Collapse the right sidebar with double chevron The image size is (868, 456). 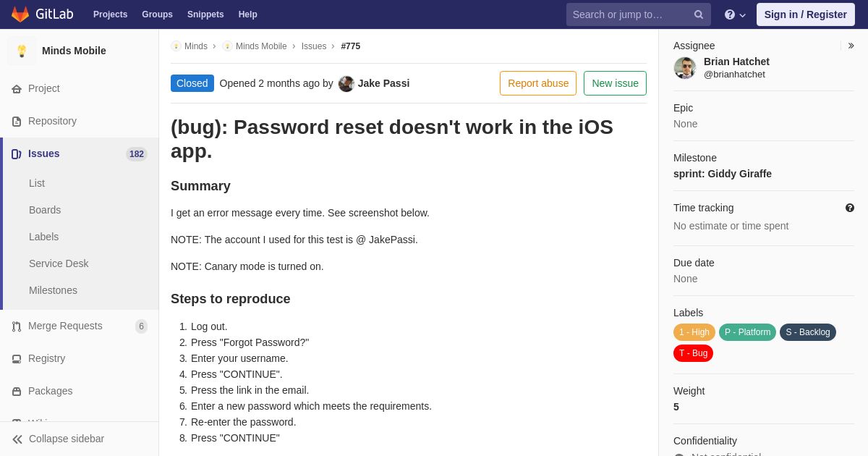(x=851, y=46)
